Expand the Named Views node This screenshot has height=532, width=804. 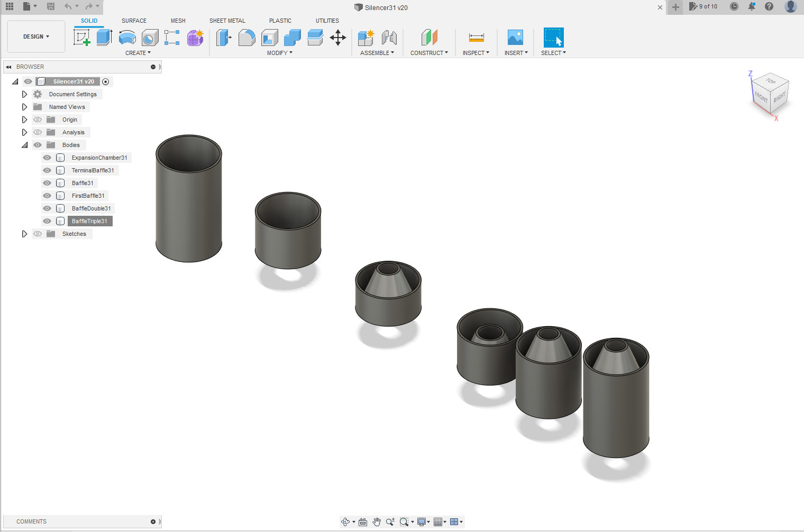(x=24, y=107)
